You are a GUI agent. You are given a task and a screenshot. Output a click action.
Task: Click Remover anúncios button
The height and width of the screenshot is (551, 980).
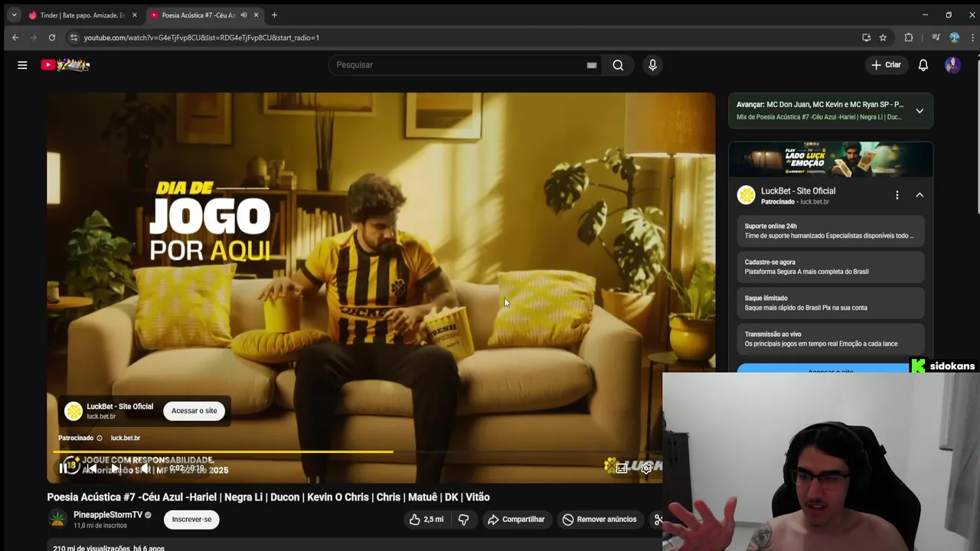599,520
